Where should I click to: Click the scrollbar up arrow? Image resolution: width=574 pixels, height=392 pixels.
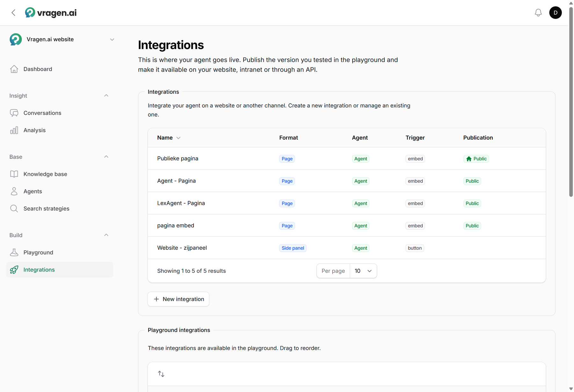[x=571, y=3]
